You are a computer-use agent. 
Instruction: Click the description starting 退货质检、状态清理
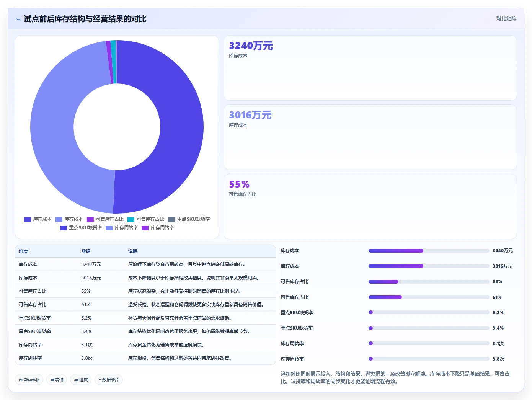point(196,305)
